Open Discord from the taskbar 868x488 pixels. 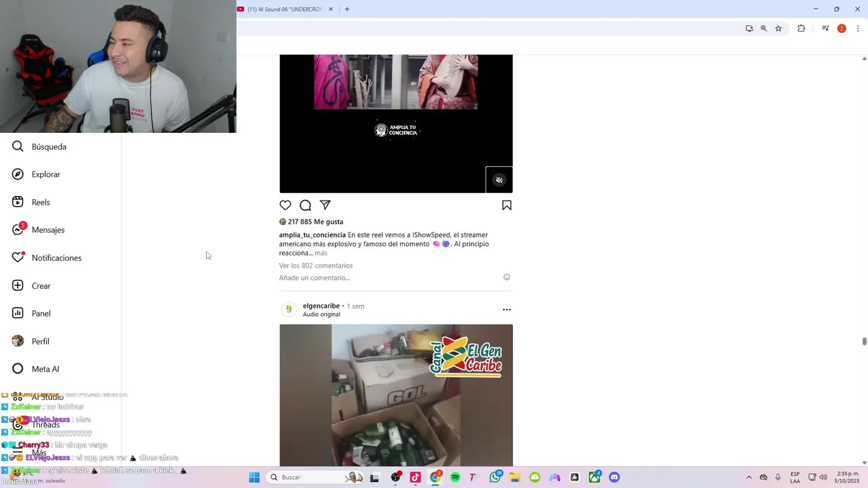pyautogui.click(x=614, y=477)
